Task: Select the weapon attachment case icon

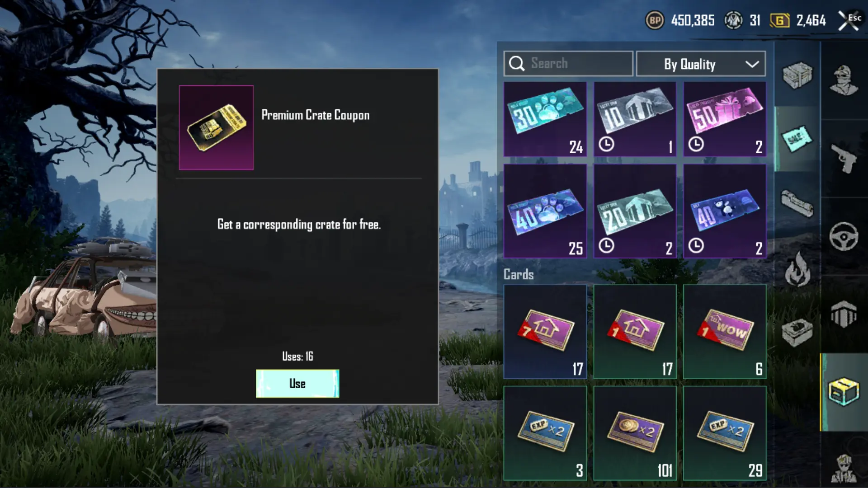Action: point(797,203)
